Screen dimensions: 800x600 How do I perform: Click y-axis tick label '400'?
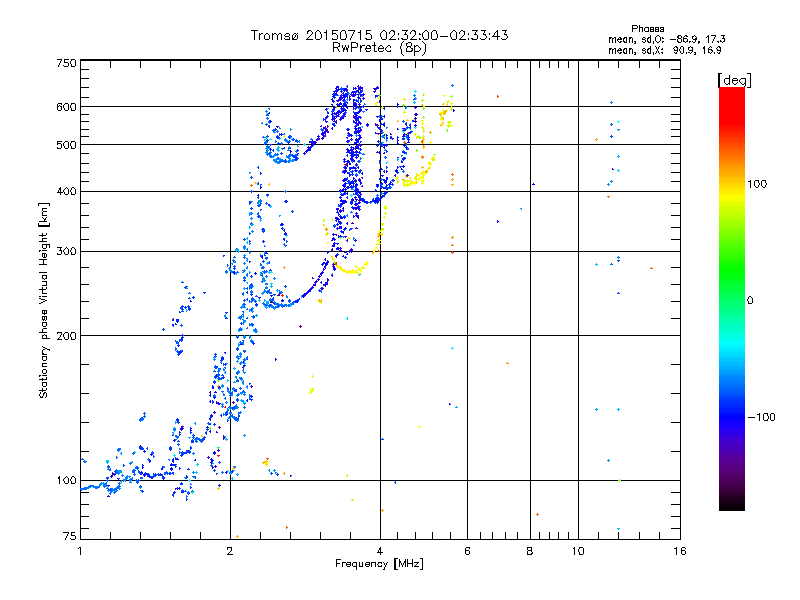click(66, 191)
